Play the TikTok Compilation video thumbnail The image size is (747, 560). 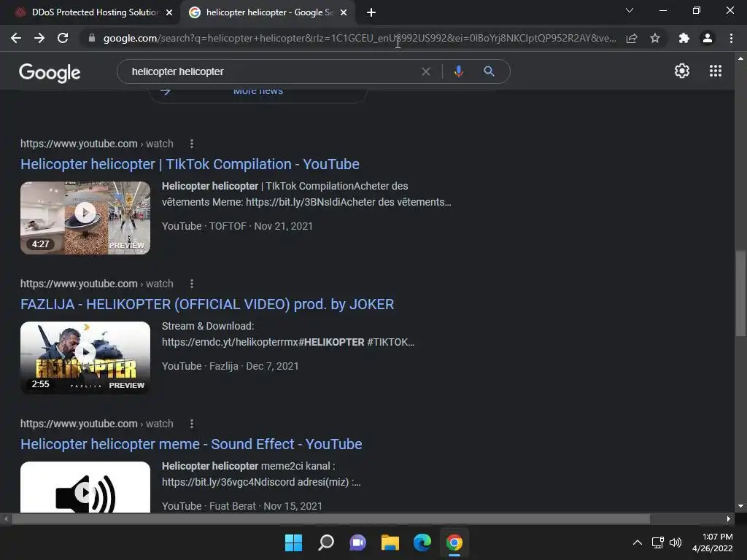85,217
